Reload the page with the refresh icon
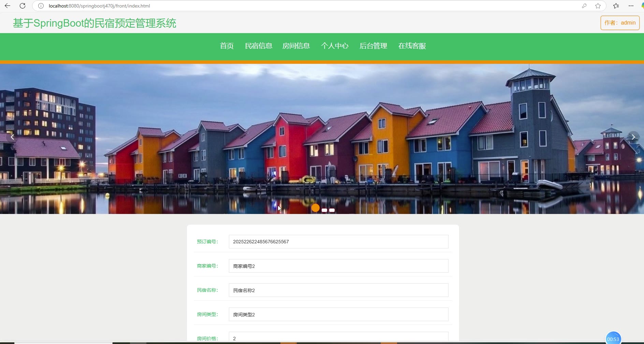This screenshot has height=344, width=644. point(23,6)
